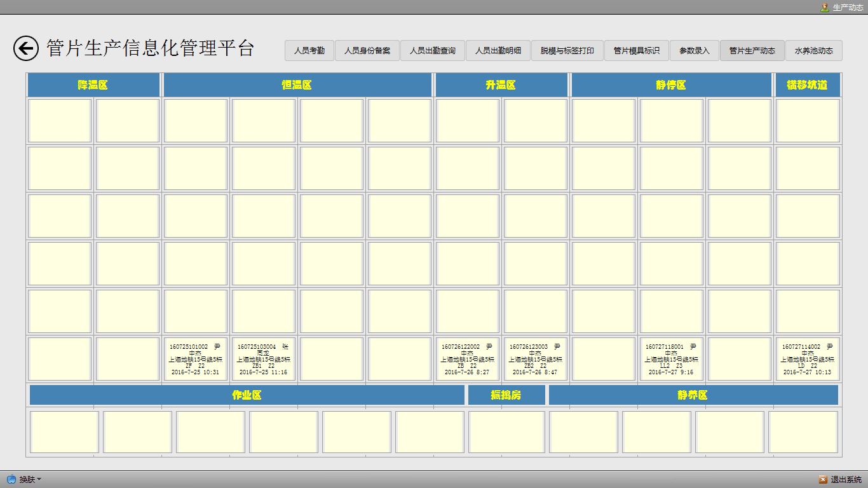Select the cell with ID 160725103004
Screen dimensions: 868x488
point(264,359)
